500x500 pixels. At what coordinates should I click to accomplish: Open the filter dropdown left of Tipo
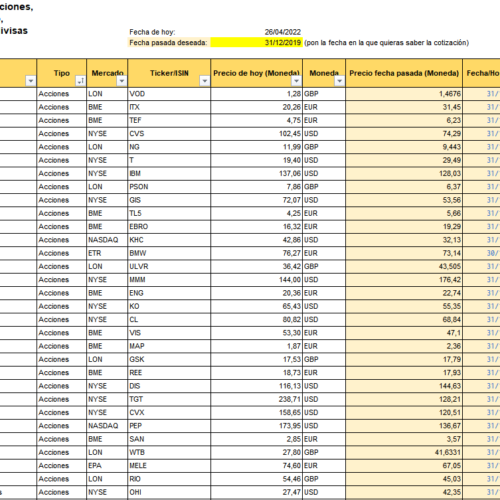point(31,81)
